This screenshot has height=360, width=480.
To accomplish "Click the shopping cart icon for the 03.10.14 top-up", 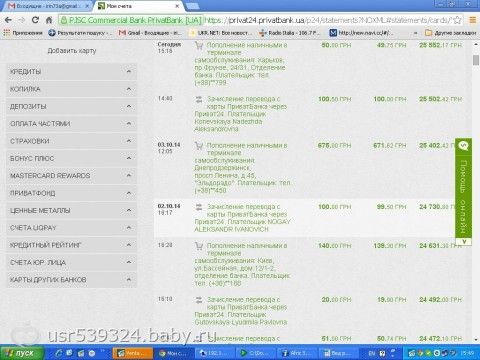I will click(x=199, y=145).
